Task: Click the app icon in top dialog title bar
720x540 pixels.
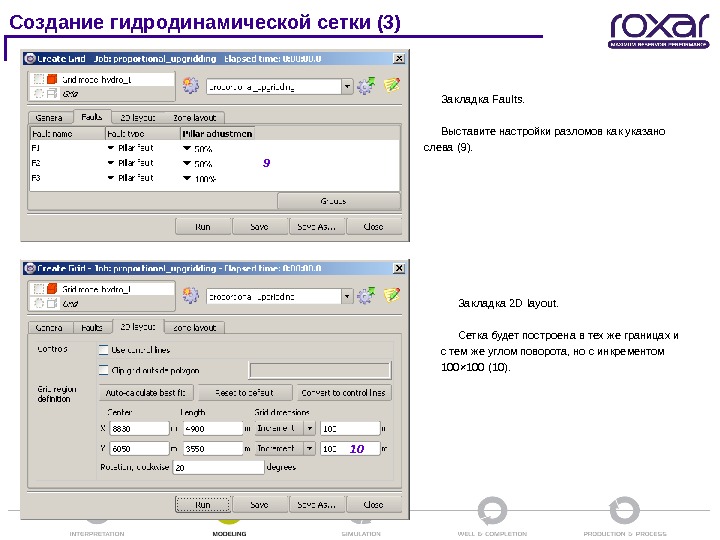Action: click(30, 58)
